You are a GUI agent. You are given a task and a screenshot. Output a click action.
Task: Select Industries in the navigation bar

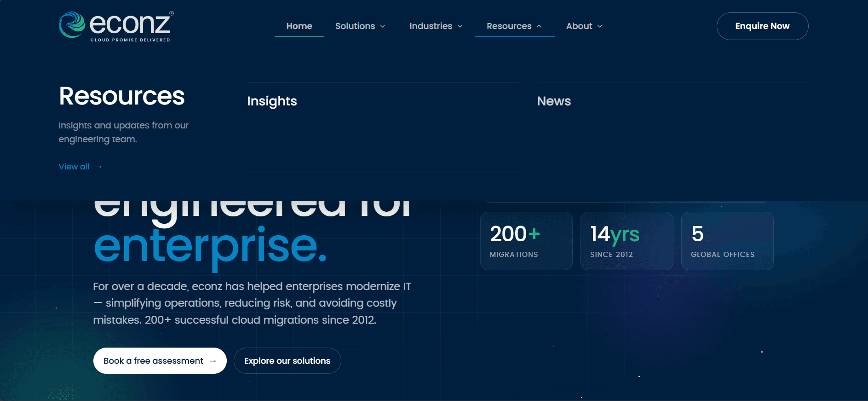(431, 26)
